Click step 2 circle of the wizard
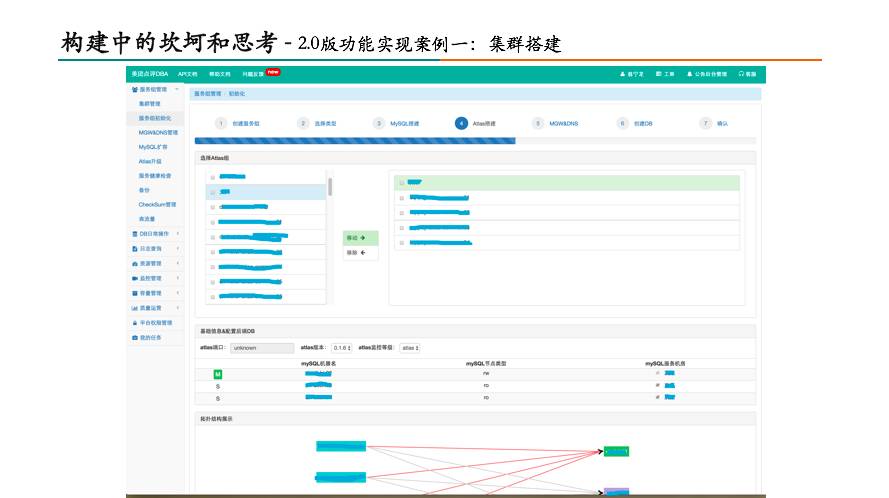 click(x=303, y=123)
